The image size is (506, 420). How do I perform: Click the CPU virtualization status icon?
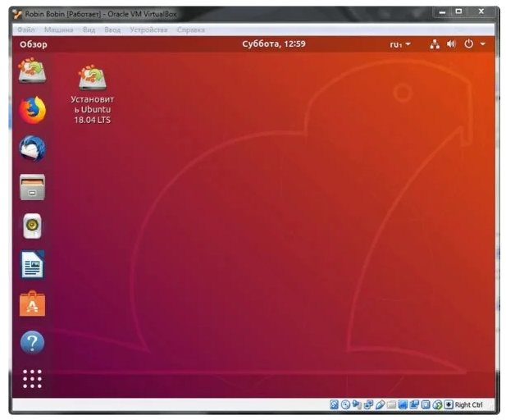pyautogui.click(x=426, y=404)
